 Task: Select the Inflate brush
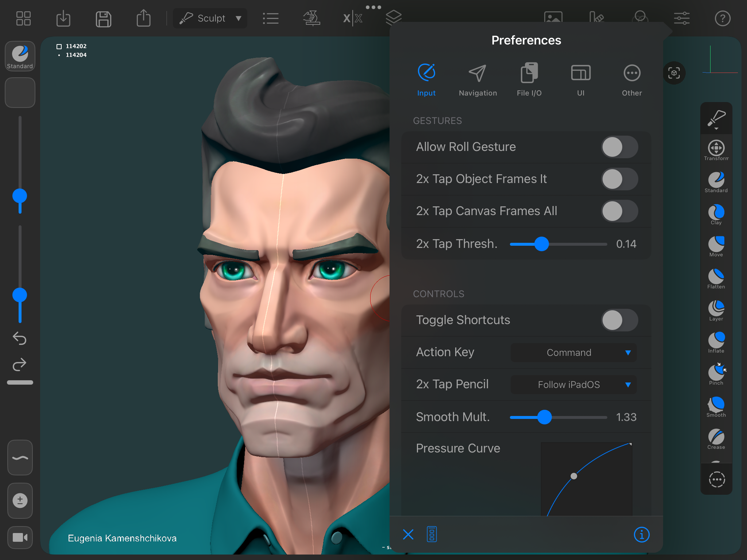(716, 343)
